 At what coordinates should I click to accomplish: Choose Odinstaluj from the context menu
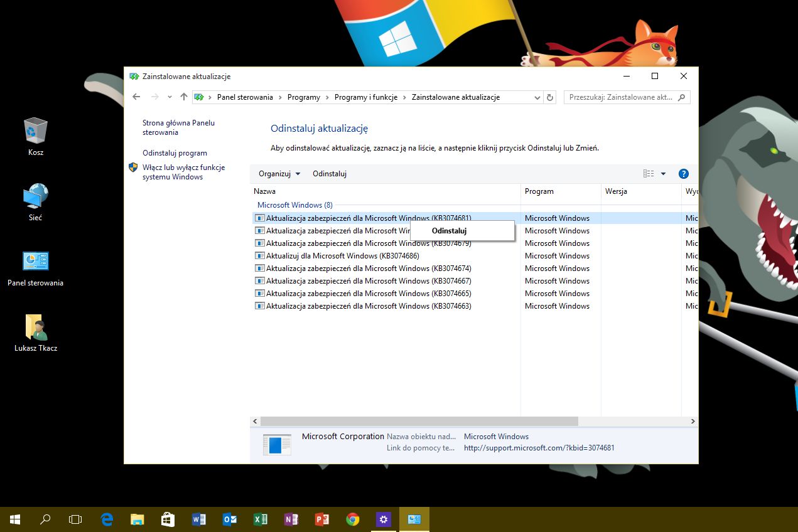coord(449,231)
